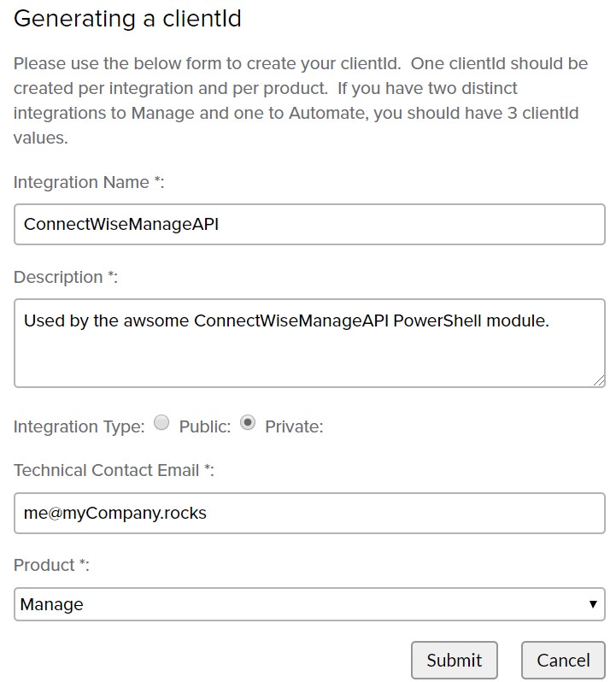The width and height of the screenshot is (616, 682).
Task: Click the "Description" field label
Action: (x=66, y=277)
